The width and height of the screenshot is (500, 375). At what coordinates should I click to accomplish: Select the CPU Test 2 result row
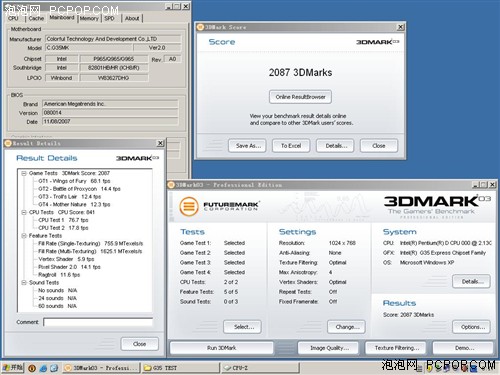click(63, 228)
